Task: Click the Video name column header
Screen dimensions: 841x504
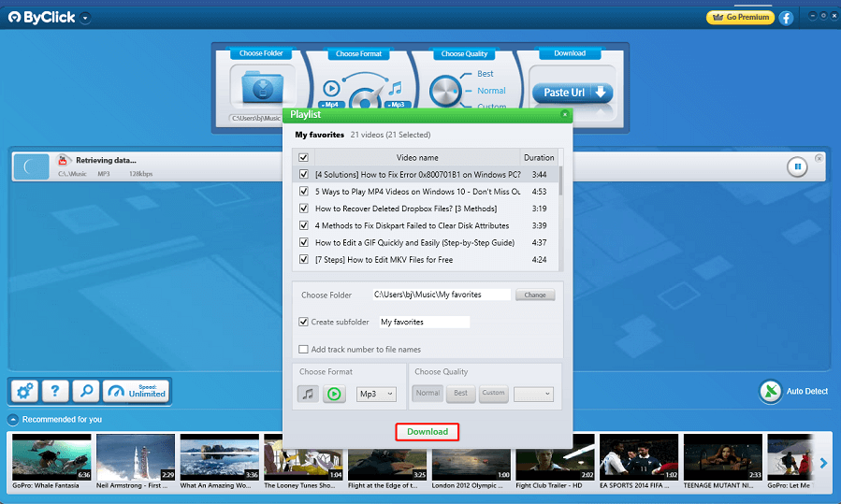Action: pyautogui.click(x=417, y=158)
